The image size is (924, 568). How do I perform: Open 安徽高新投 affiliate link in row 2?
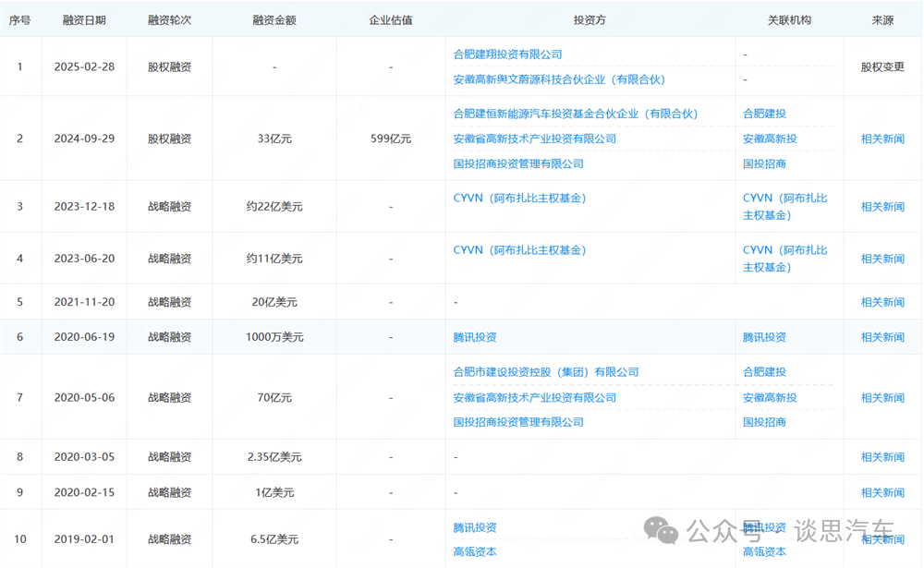point(770,139)
